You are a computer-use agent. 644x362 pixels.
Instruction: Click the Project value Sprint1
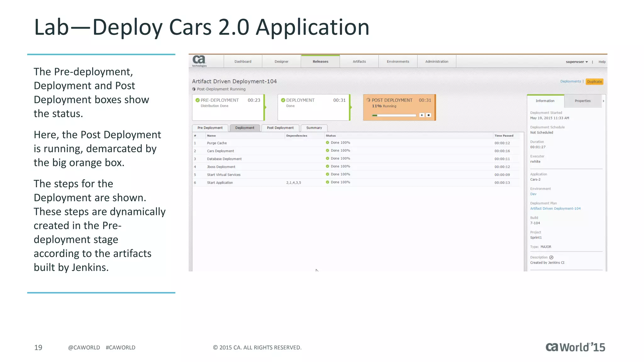(x=536, y=238)
